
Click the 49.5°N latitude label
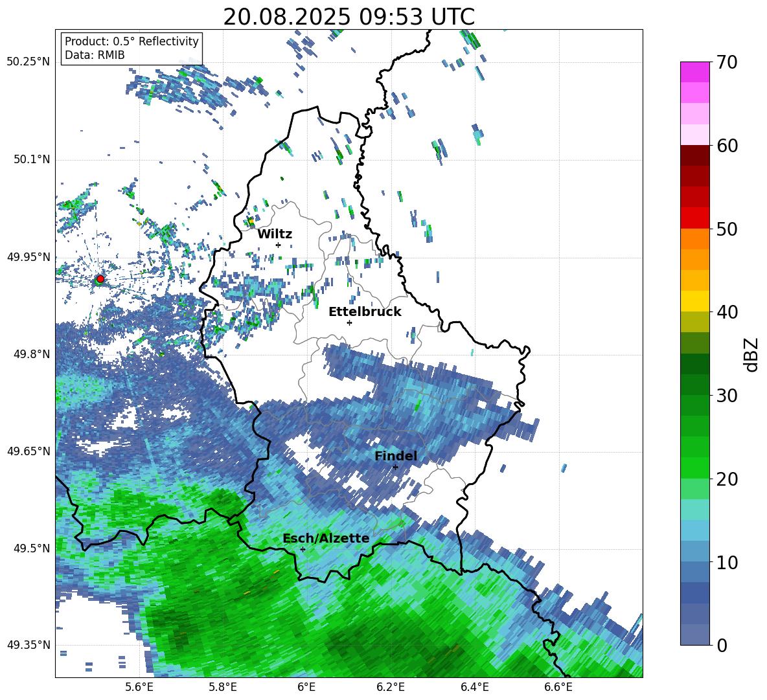(31, 548)
